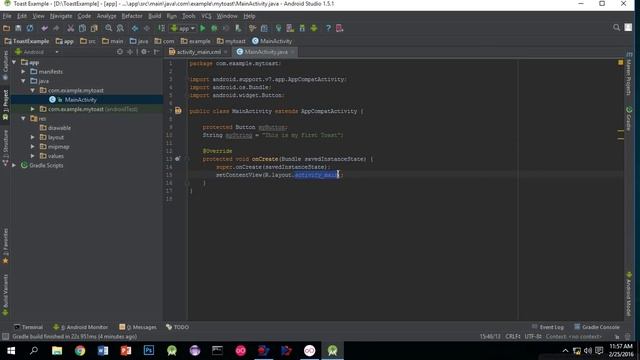Collapse the app module tree node

[14, 62]
